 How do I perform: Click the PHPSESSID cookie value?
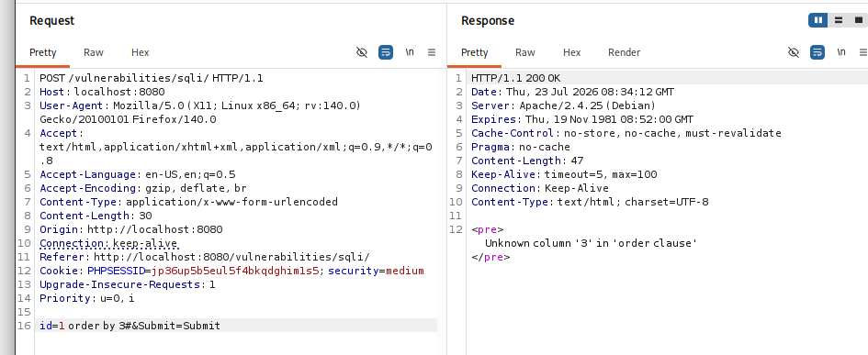[x=235, y=271]
